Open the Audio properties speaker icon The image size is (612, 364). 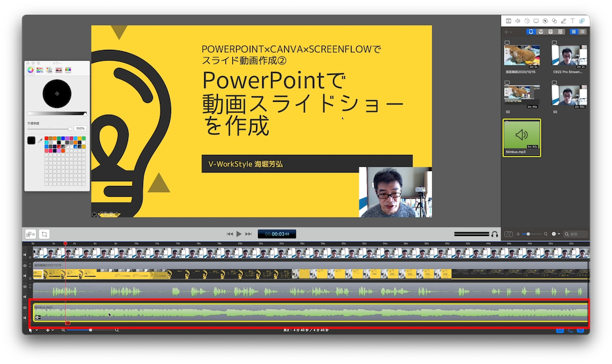pyautogui.click(x=517, y=21)
